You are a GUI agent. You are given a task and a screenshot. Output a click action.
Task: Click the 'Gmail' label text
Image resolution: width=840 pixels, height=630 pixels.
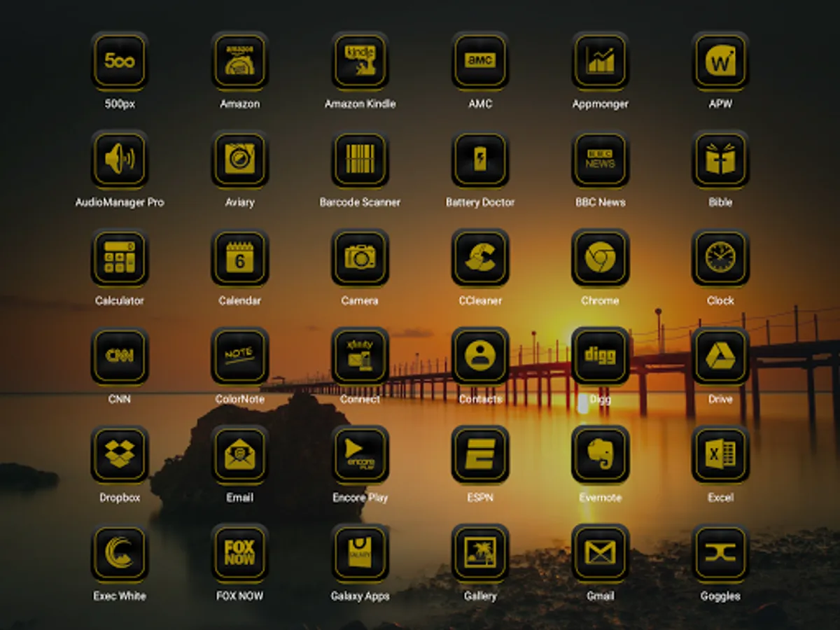(x=601, y=596)
